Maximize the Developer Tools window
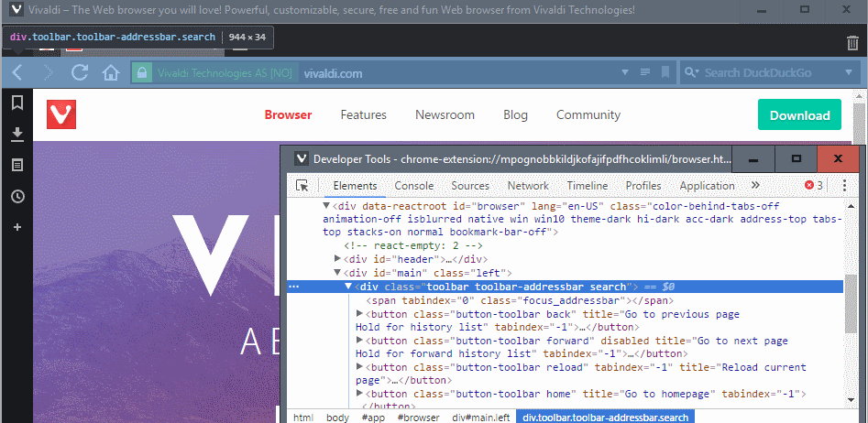The height and width of the screenshot is (423, 868). point(796,159)
